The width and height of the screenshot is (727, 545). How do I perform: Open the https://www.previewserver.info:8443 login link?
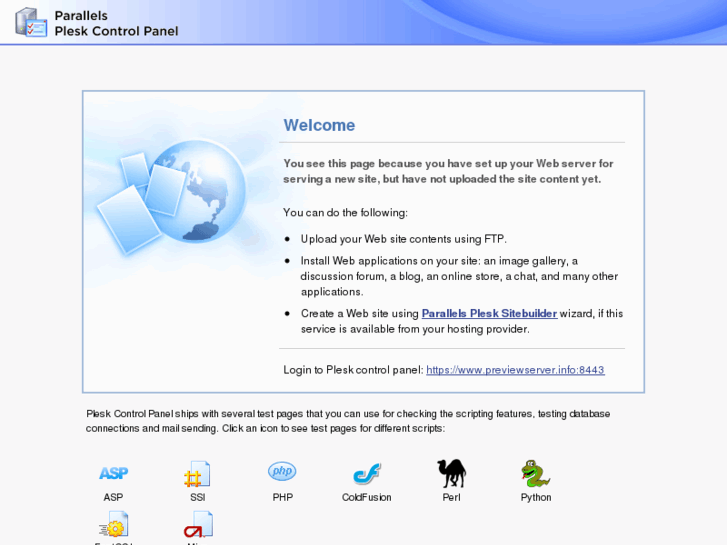pos(515,370)
